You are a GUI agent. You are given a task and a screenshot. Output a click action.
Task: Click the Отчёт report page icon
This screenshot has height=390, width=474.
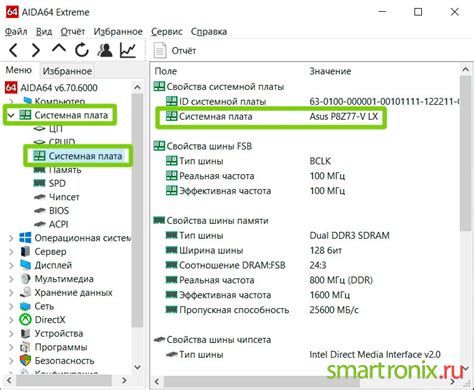click(160, 51)
